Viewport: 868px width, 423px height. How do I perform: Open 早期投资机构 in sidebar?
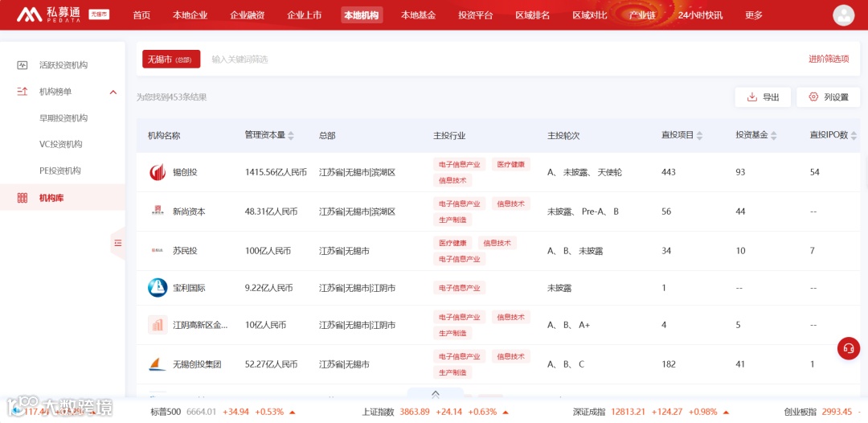tap(63, 118)
